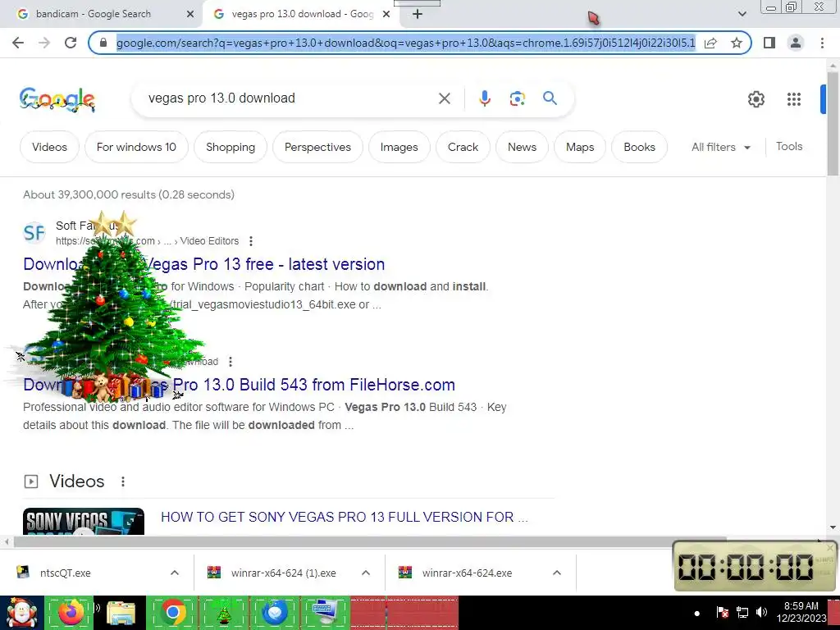This screenshot has width=840, height=630.
Task: Filter results by Maps
Action: tap(580, 147)
